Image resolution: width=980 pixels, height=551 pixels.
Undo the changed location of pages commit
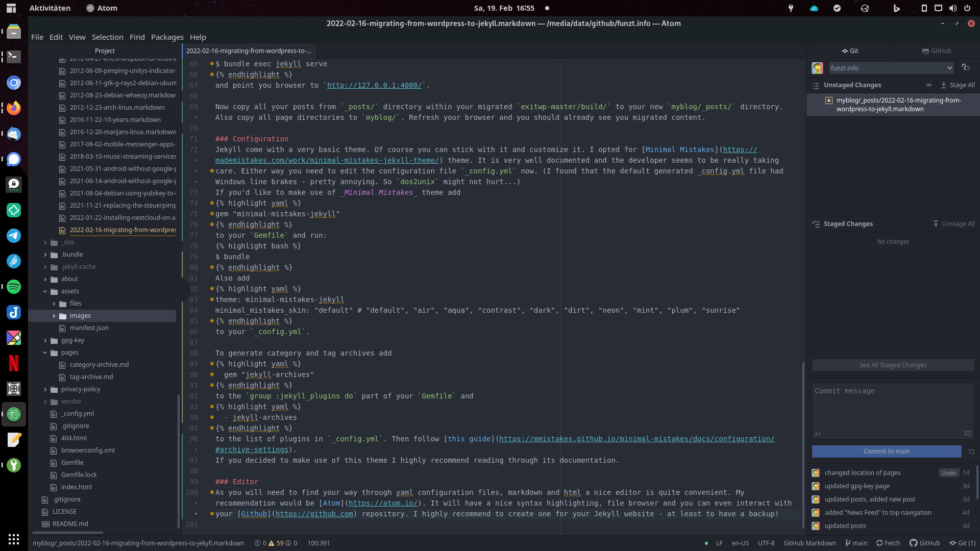948,473
